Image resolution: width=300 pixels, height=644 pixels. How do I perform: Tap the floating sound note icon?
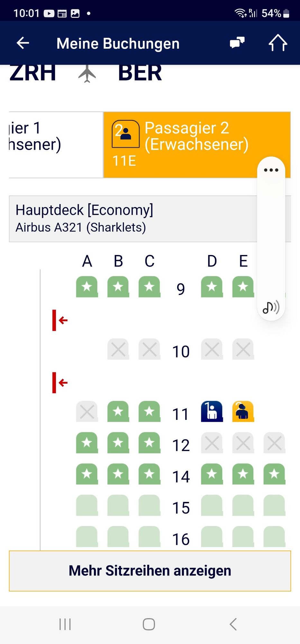[x=271, y=308]
